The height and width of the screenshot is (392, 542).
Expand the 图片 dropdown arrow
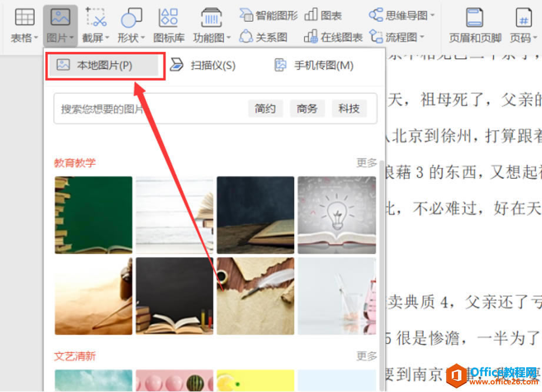pyautogui.click(x=72, y=37)
